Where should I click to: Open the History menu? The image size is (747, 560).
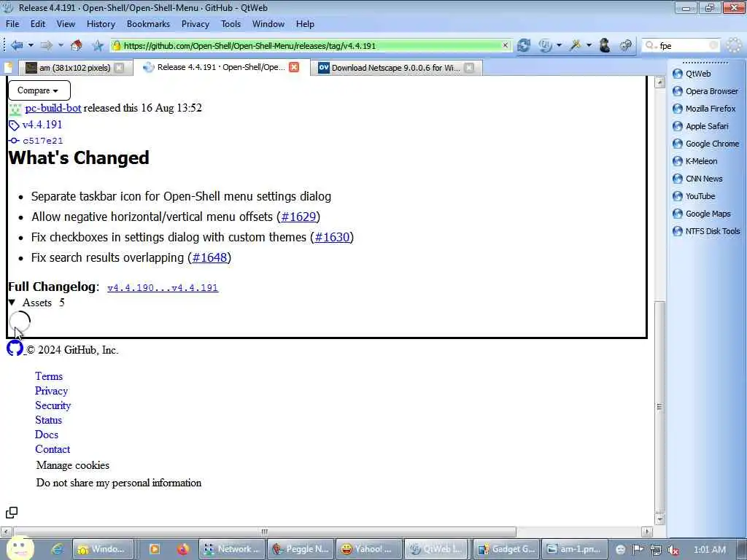tap(101, 24)
